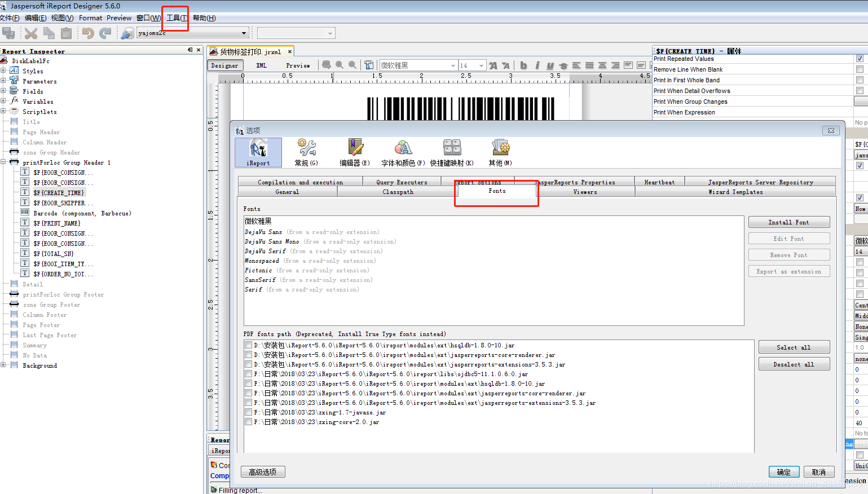Toggle Print Repeated Values checkbox
Viewport: 868px width, 494px height.
click(860, 59)
